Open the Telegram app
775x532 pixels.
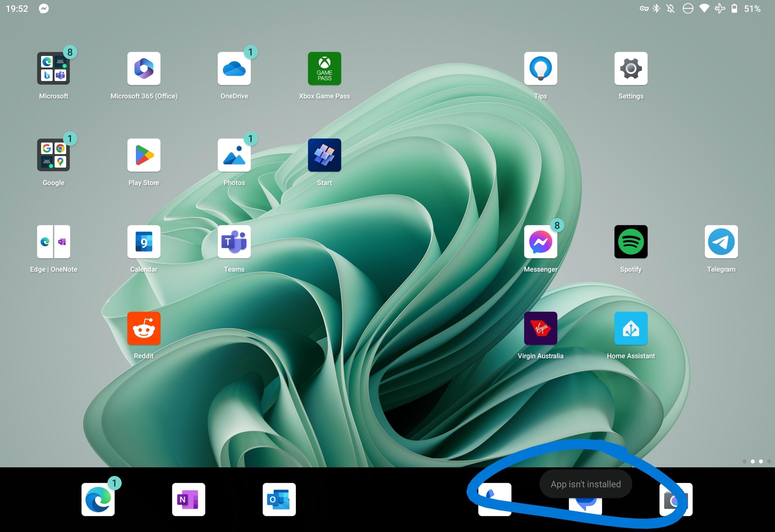[x=721, y=242]
